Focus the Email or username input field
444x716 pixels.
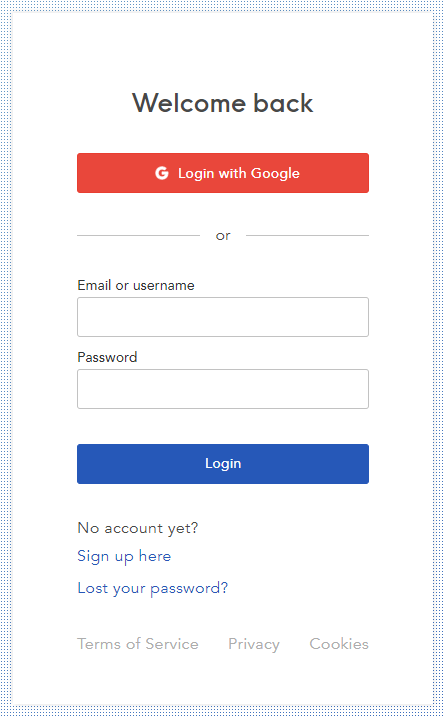223,317
